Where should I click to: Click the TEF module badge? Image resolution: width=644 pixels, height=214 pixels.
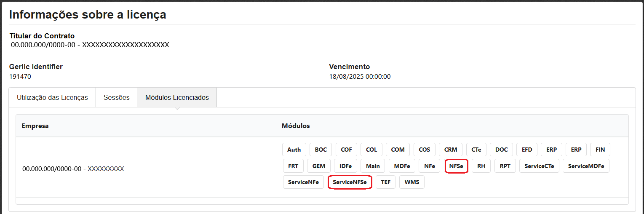click(385, 182)
